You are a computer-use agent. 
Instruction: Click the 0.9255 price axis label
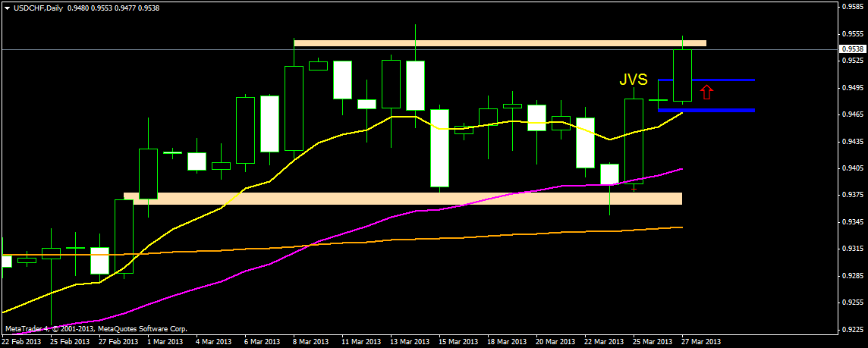(x=852, y=303)
